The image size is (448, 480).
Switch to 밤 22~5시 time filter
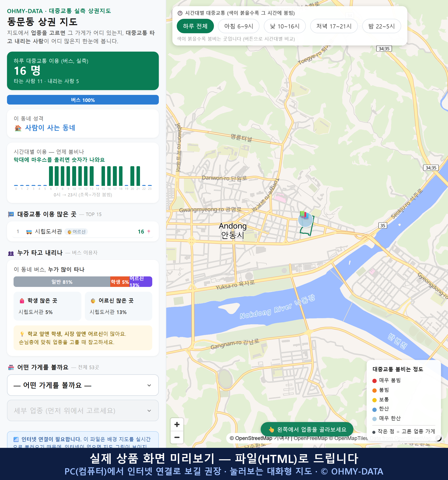coord(381,26)
